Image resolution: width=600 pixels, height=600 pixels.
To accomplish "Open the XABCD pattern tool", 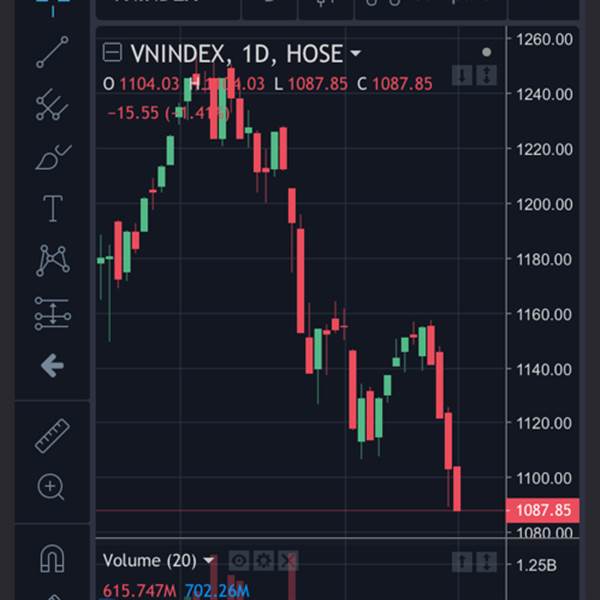I will click(x=53, y=260).
